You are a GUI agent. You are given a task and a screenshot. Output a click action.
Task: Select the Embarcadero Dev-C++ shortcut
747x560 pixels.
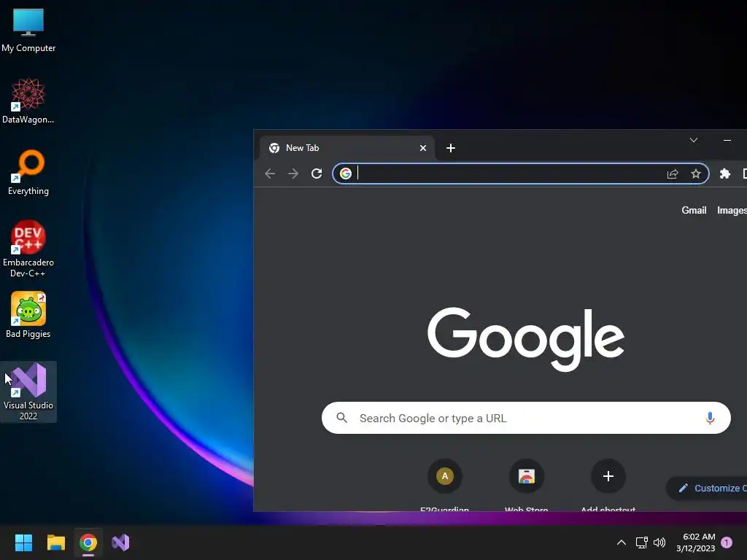(x=28, y=249)
